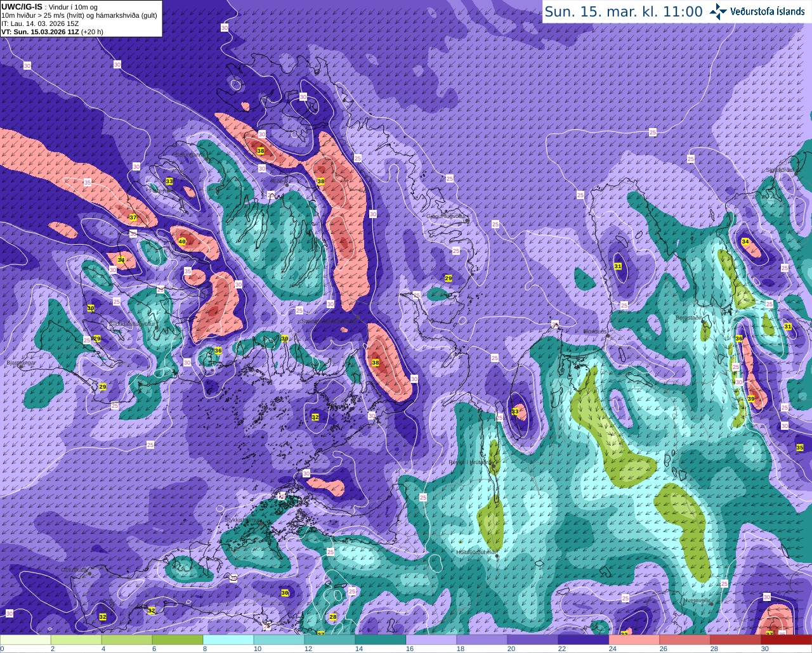
Task: Click the Bíldudalsflugvöllur station label
Action: click(x=132, y=323)
